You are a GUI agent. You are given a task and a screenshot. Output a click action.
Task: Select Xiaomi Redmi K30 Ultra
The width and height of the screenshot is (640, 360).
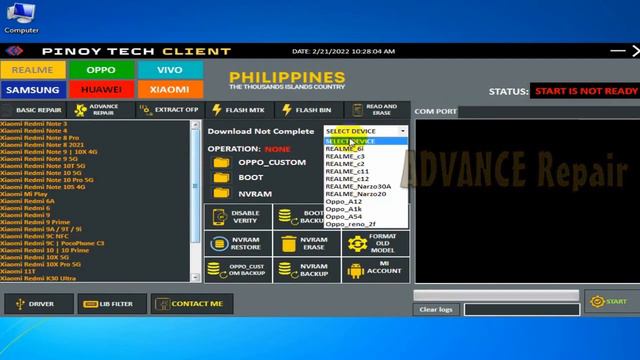click(38, 278)
